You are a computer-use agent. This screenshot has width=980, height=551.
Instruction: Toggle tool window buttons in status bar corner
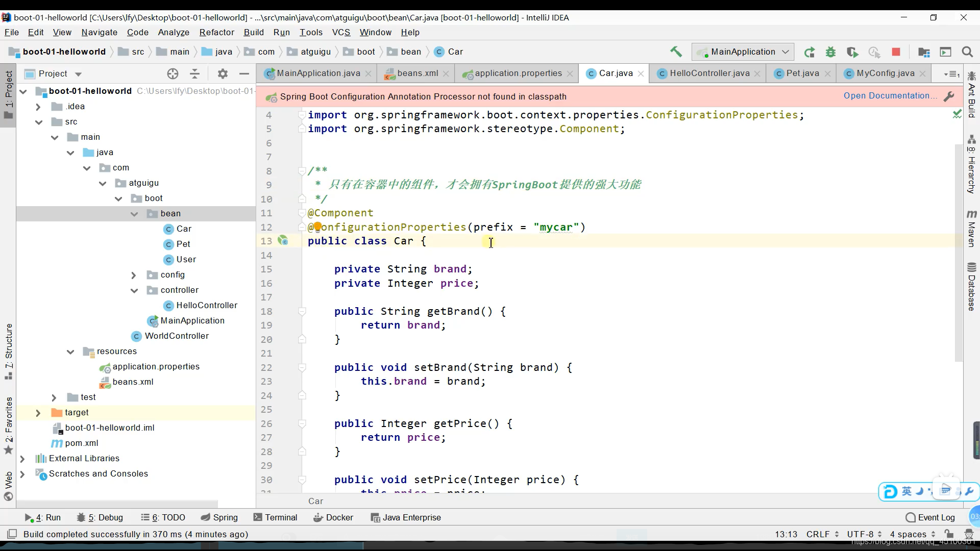pos(11,534)
